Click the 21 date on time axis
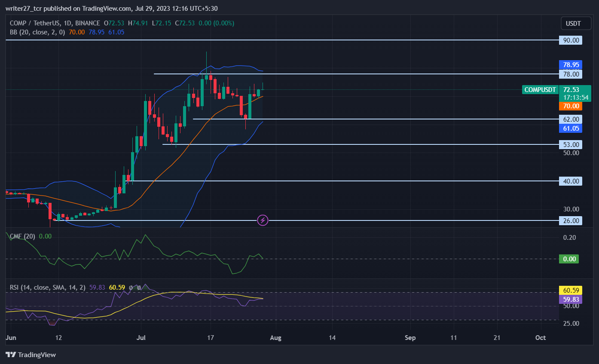Image resolution: width=599 pixels, height=364 pixels. pos(497,338)
